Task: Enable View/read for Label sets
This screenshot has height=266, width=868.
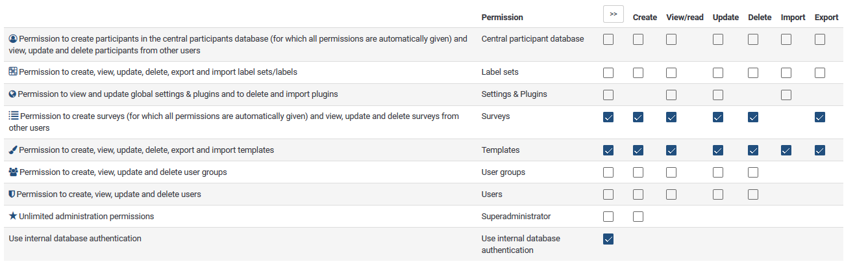Action: pyautogui.click(x=671, y=73)
